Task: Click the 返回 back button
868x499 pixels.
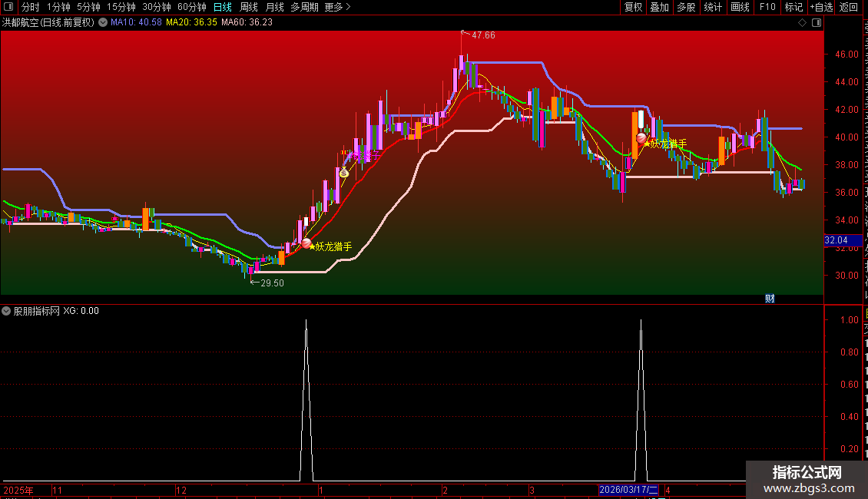Action: (x=848, y=7)
